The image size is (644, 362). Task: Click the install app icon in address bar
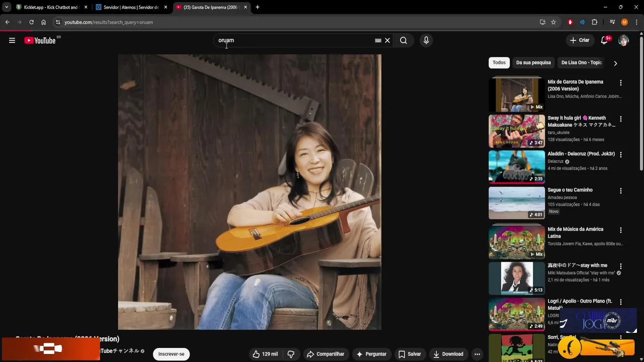[542, 22]
